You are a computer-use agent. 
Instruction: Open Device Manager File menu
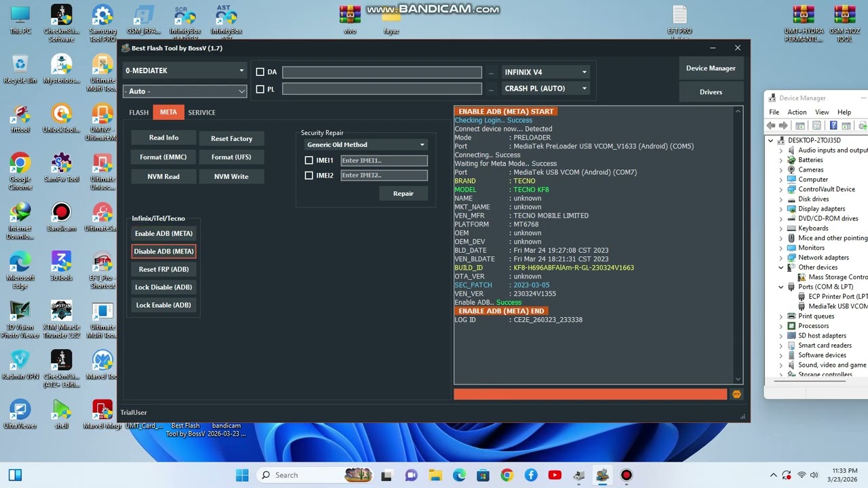pyautogui.click(x=774, y=112)
